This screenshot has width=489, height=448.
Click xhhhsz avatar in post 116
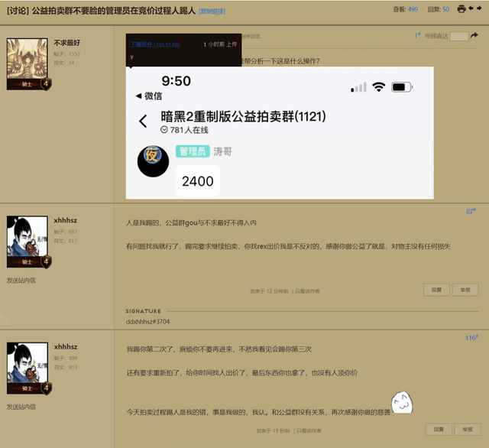(28, 363)
